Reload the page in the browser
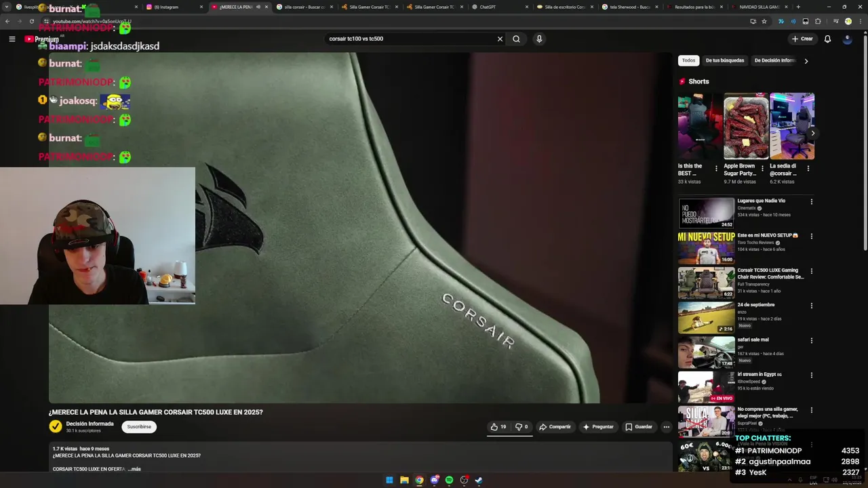 tap(31, 21)
